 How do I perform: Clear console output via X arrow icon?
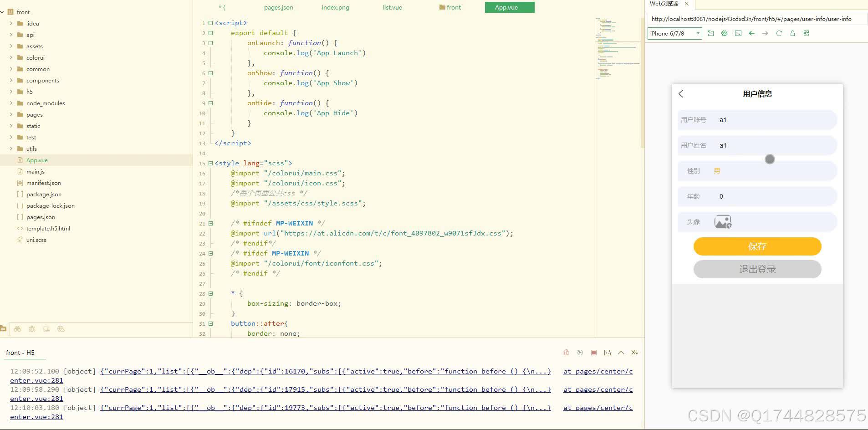[x=634, y=353]
